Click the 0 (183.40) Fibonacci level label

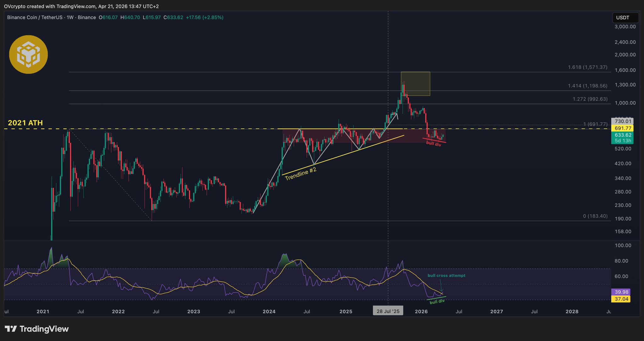pyautogui.click(x=595, y=216)
